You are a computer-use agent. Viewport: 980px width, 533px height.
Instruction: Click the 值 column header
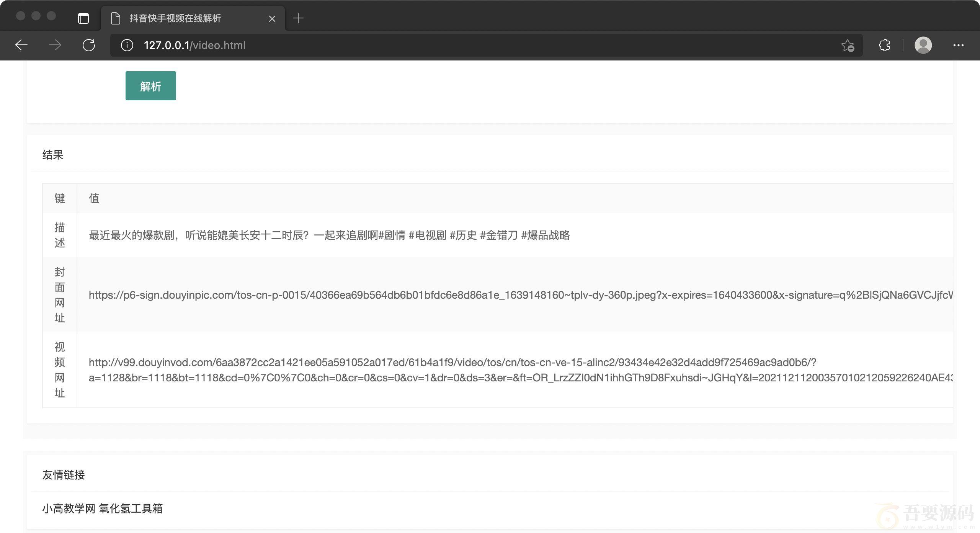(x=94, y=198)
